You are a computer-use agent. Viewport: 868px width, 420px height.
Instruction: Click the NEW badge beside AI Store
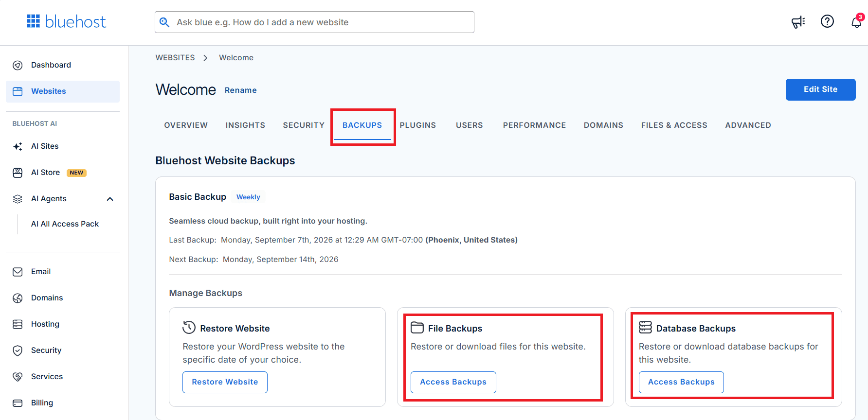pyautogui.click(x=76, y=173)
